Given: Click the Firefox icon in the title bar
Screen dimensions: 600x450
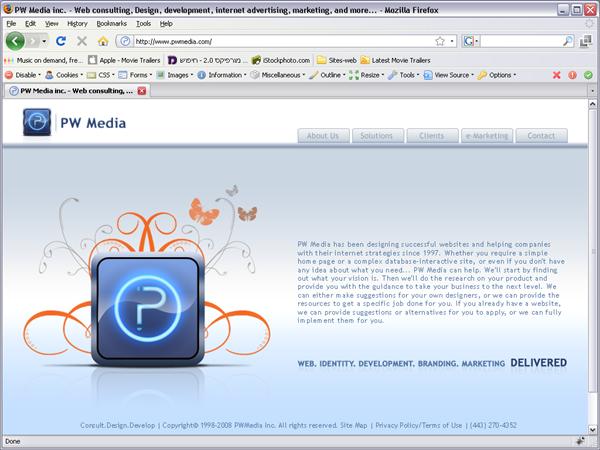Looking at the screenshot, I should point(7,9).
